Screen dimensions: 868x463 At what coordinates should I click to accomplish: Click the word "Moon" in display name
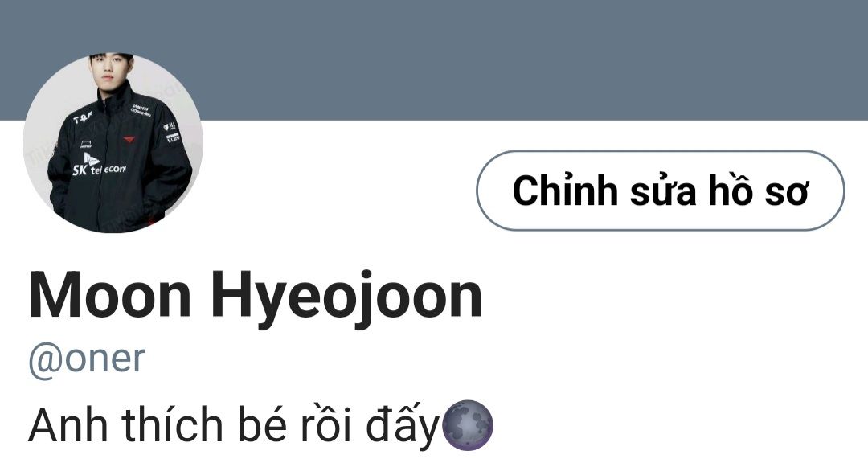[x=109, y=296]
